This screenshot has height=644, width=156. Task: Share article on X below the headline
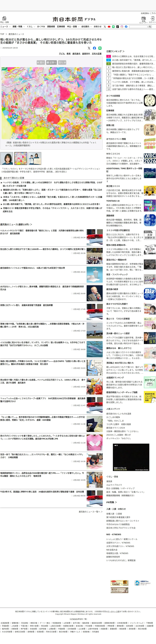click(89, 48)
